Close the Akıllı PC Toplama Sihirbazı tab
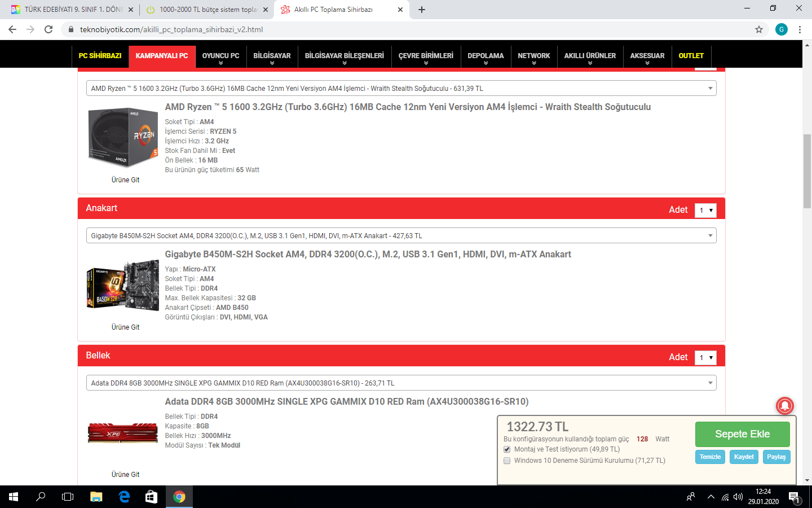Screen dimensions: 812x508 pyautogui.click(x=400, y=10)
